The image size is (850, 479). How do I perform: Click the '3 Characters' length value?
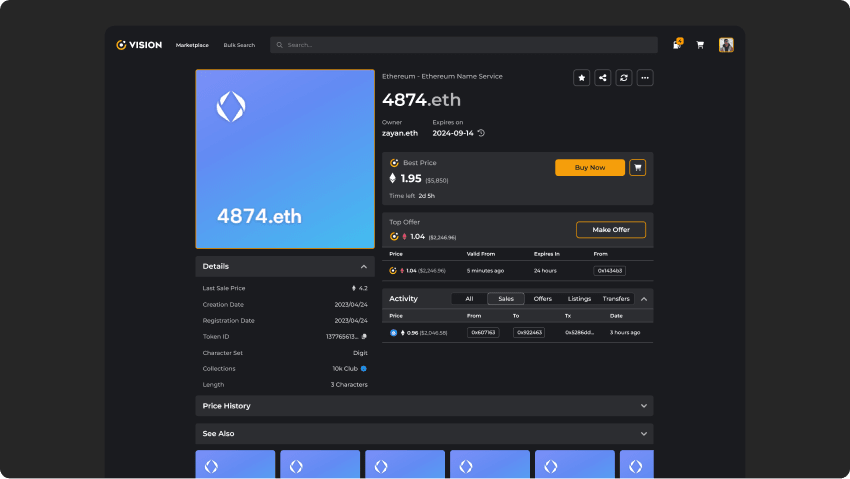click(349, 385)
